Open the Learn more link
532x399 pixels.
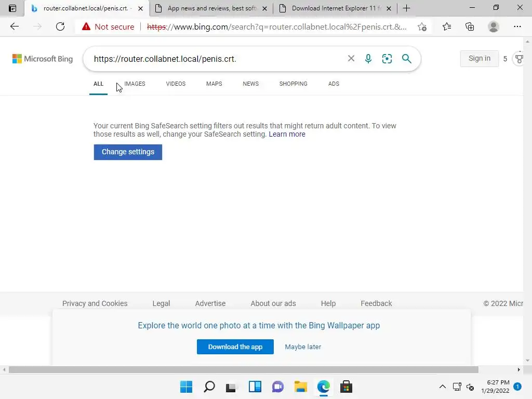pos(287,135)
